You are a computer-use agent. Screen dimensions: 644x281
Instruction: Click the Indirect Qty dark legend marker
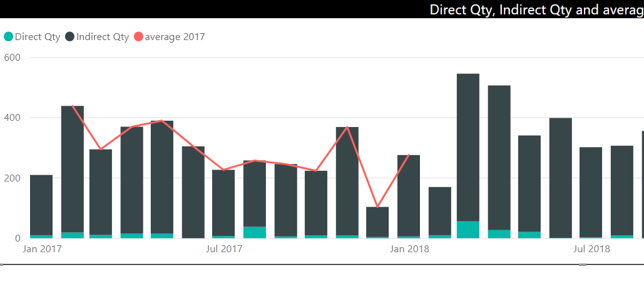[70, 36]
